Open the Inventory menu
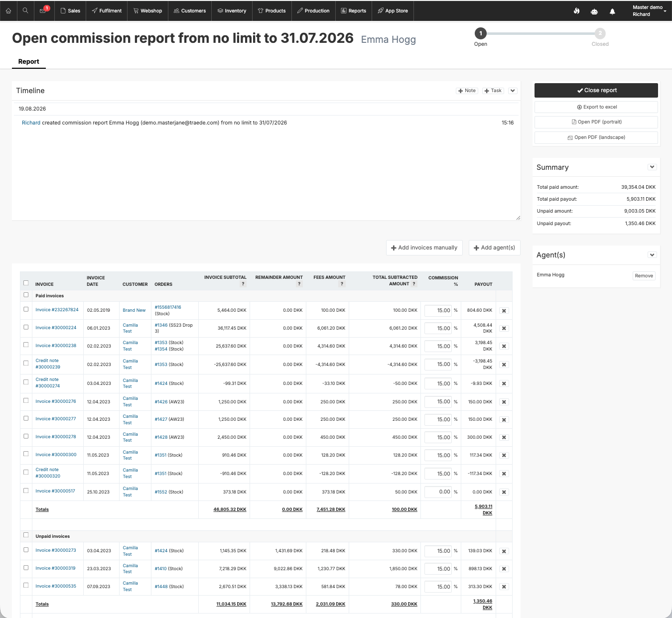 click(x=232, y=10)
